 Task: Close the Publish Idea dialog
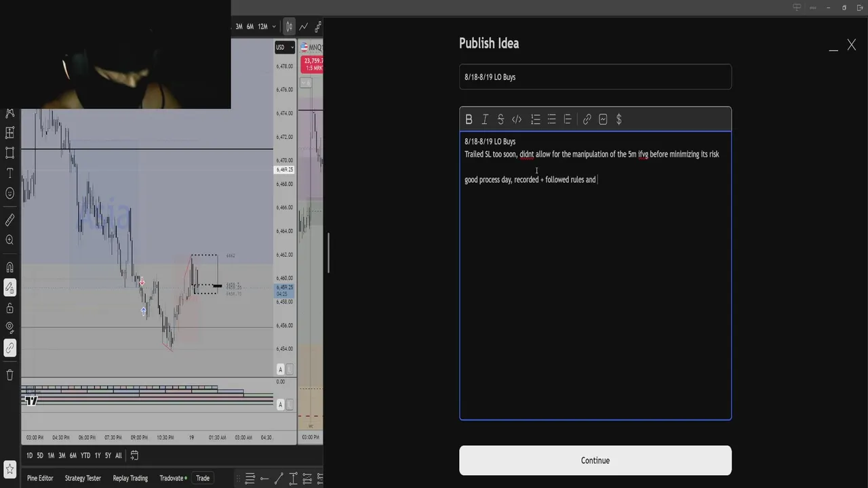coord(852,45)
